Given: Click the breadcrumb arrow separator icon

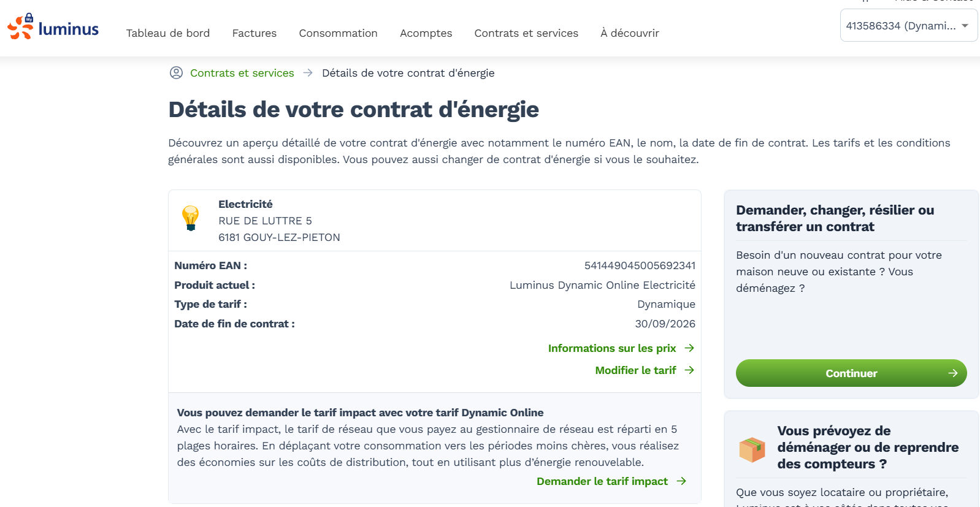Looking at the screenshot, I should 308,73.
